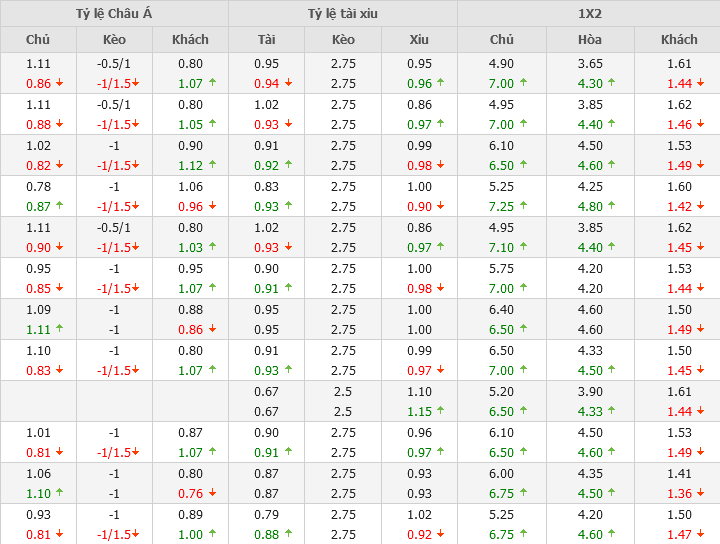The image size is (720, 544).
Task: Click the Tài column header
Action: pyautogui.click(x=266, y=39)
